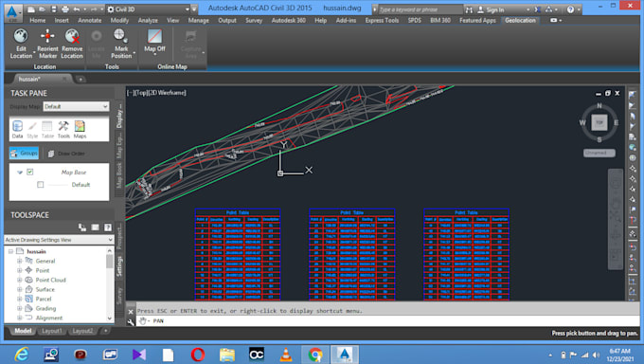Viewport: 644px width, 364px height.
Task: Uncheck the Map Base layer checkbox
Action: 30,172
